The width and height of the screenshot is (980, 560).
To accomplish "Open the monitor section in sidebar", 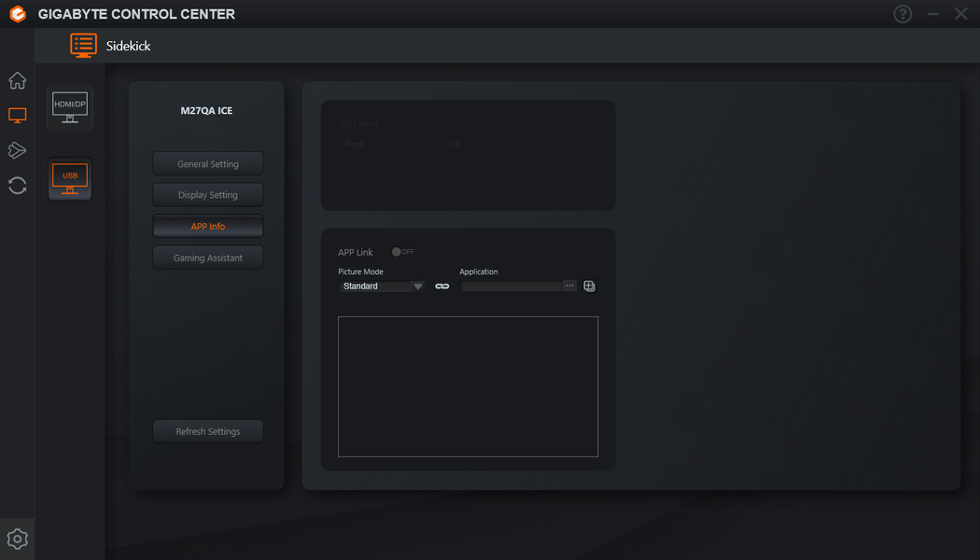I will 18,116.
